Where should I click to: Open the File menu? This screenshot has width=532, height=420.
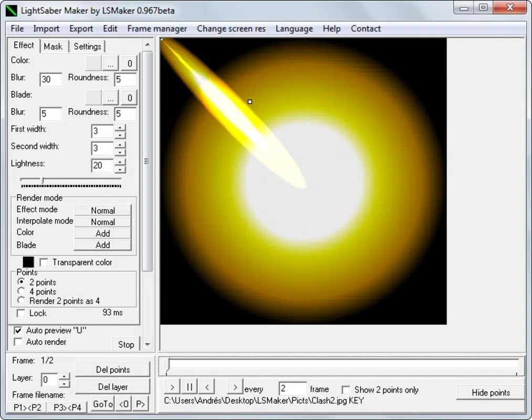tap(17, 28)
